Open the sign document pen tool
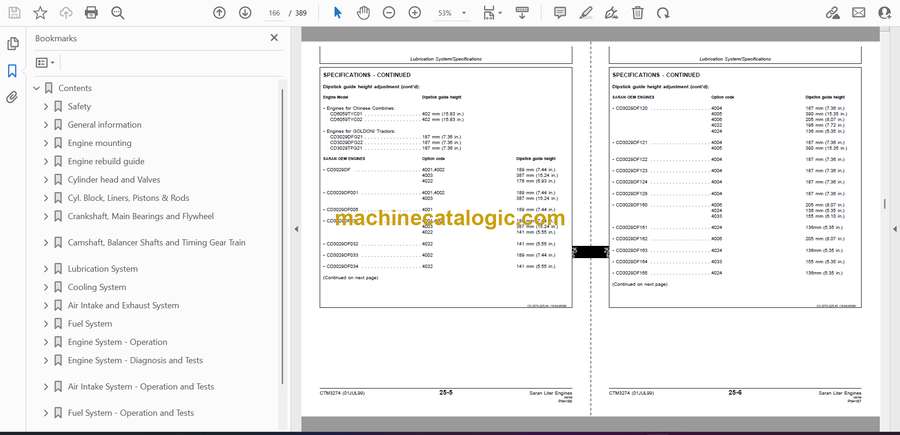The image size is (900, 435). pos(611,13)
